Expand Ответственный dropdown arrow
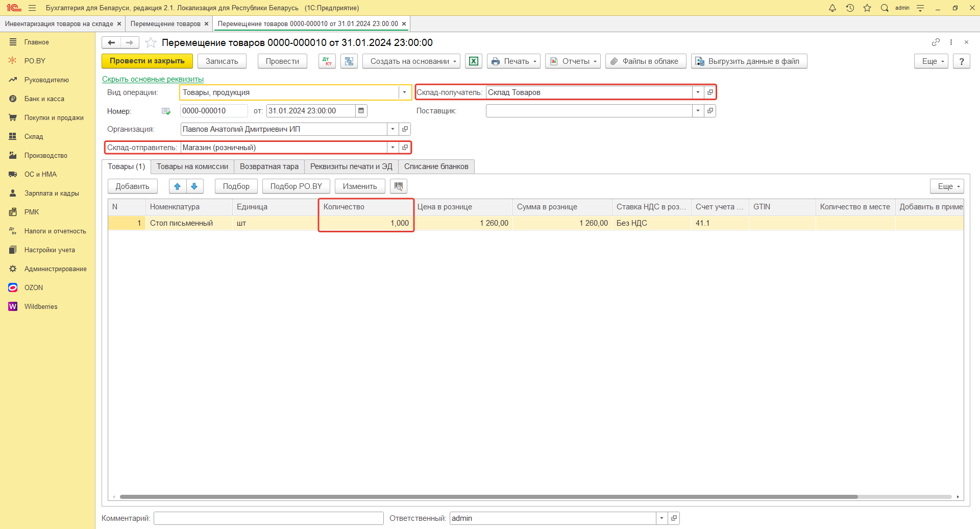The image size is (980, 529). coord(661,518)
